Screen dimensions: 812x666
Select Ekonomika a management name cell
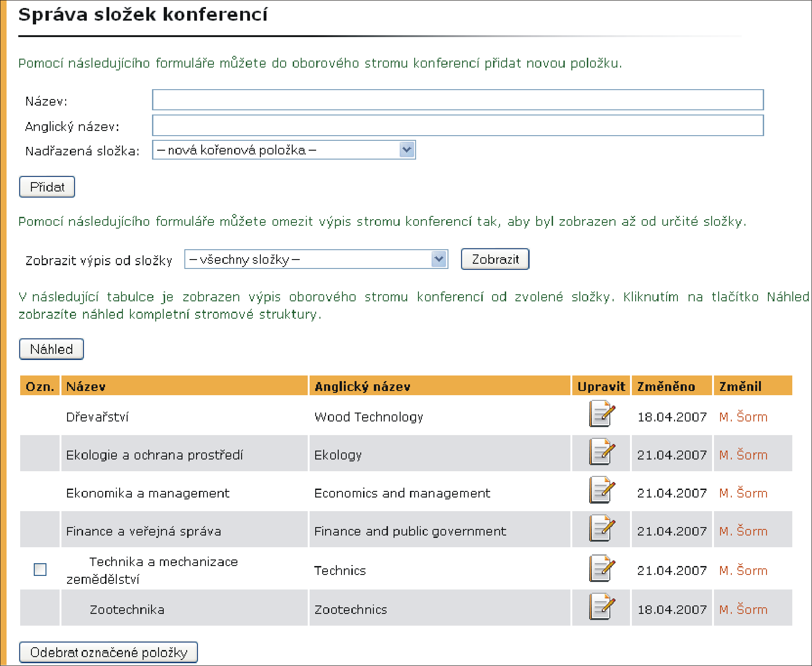pos(184,492)
